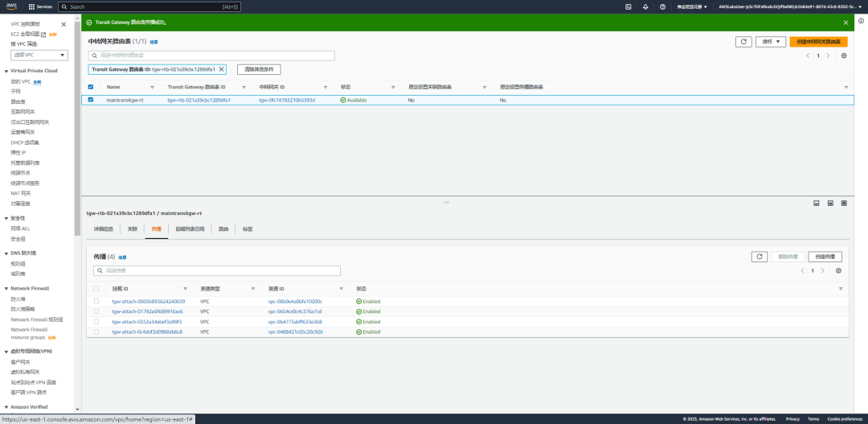Open the 选择 VPC filter dropdown
This screenshot has height=424, width=868.
pyautogui.click(x=39, y=55)
